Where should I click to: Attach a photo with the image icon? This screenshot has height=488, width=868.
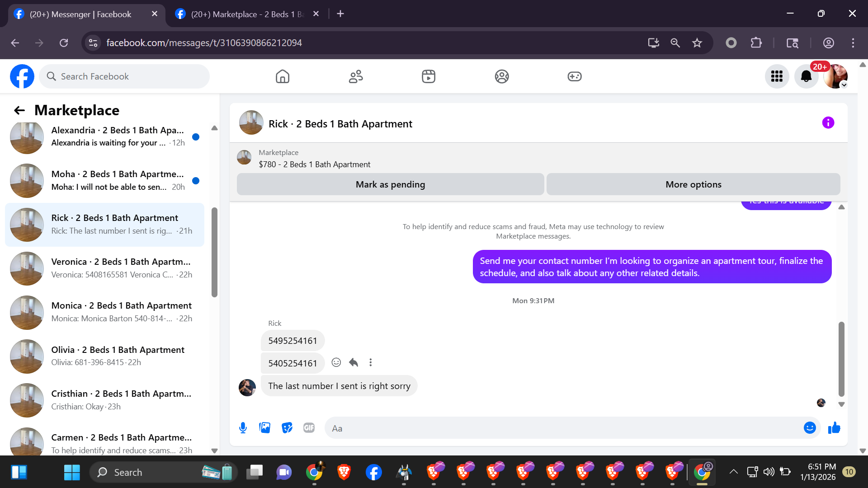pyautogui.click(x=265, y=428)
